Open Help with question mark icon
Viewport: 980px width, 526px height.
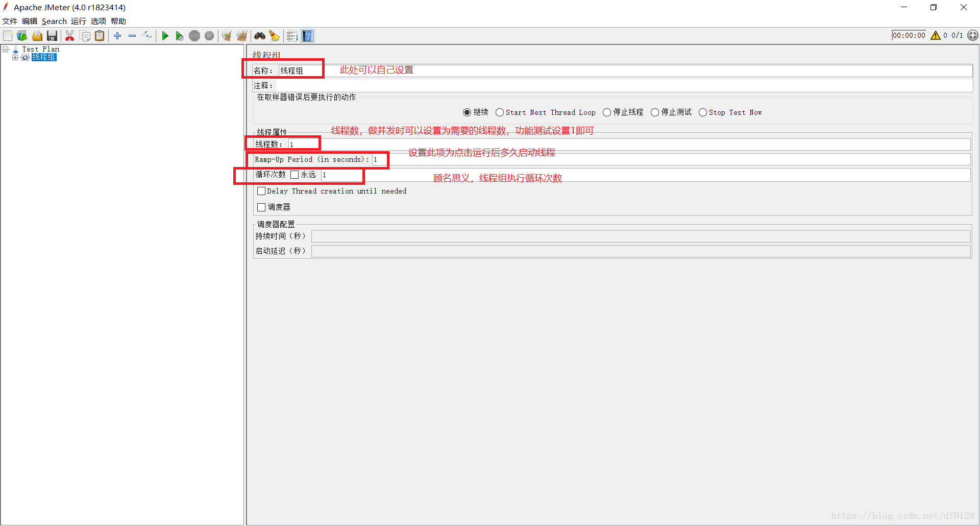[x=307, y=36]
